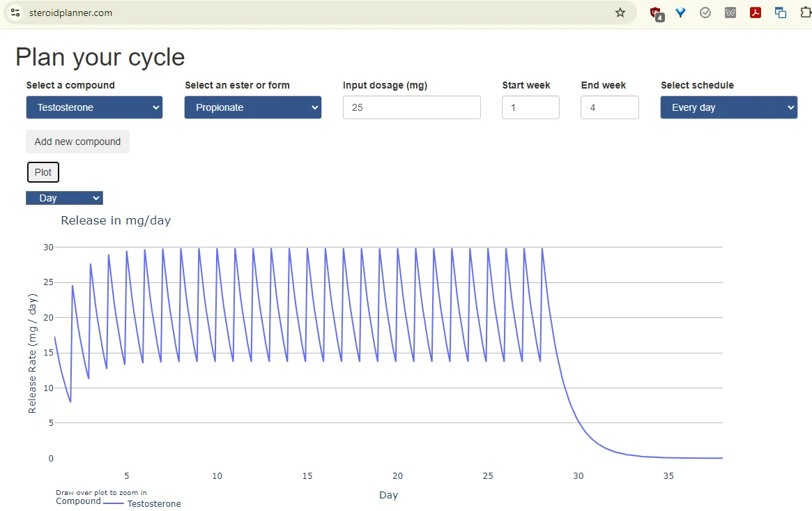Click the Add new compound button

pos(77,142)
